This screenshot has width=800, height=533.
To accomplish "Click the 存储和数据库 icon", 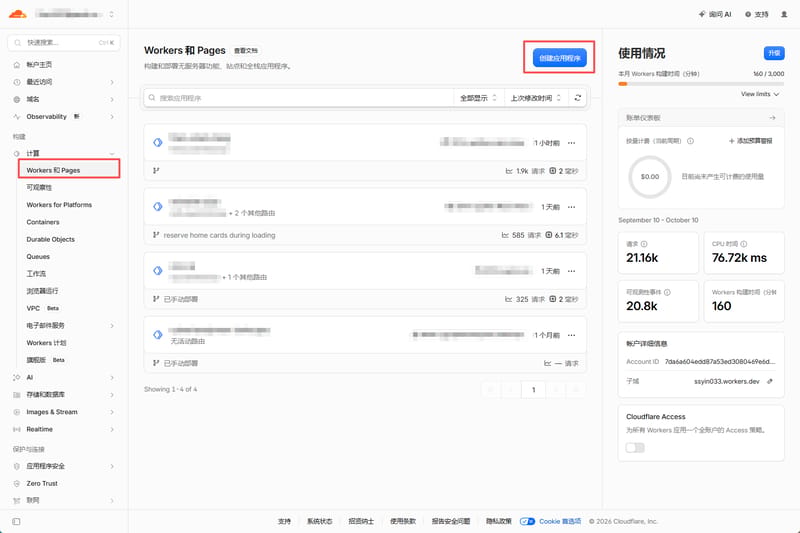I will [x=17, y=395].
